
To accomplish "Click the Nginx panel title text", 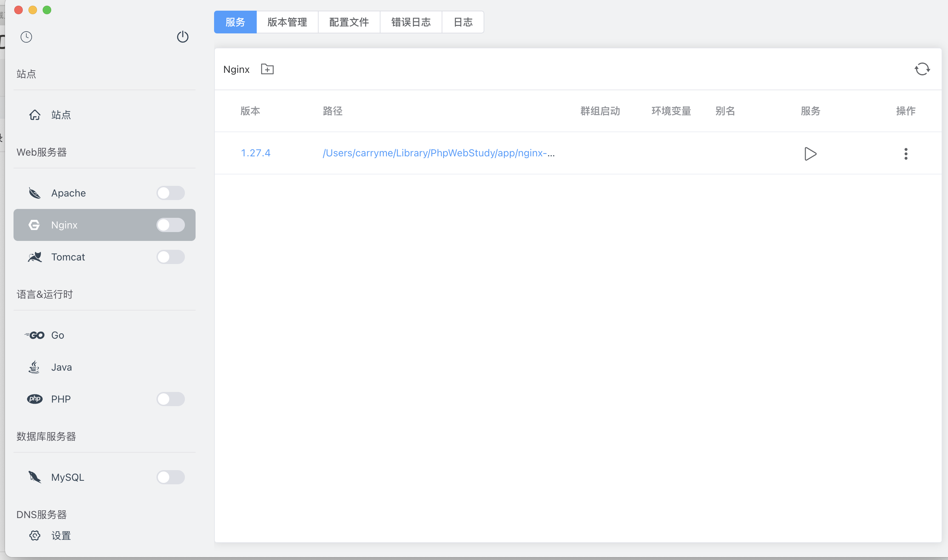I will coord(236,69).
